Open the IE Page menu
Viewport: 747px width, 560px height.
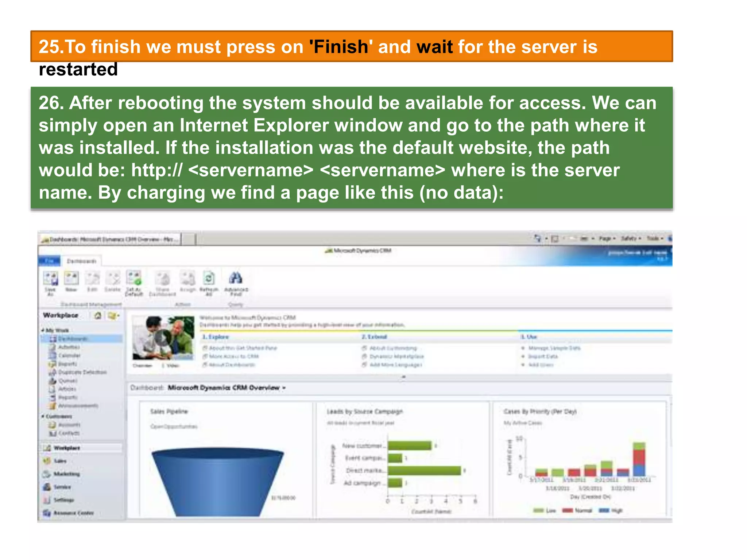coord(607,238)
